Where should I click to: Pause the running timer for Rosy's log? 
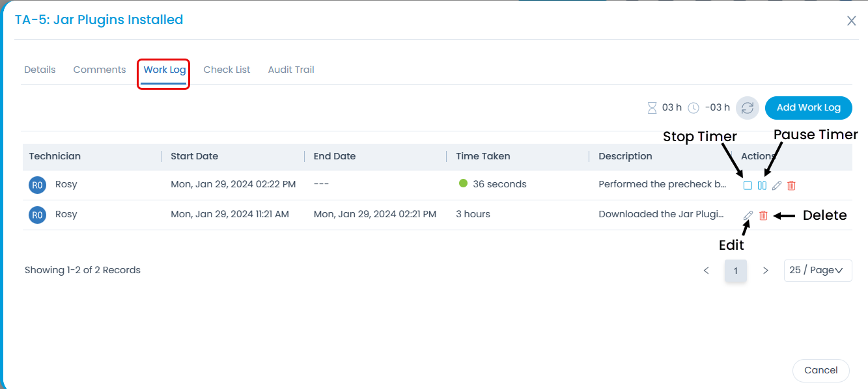pos(762,185)
